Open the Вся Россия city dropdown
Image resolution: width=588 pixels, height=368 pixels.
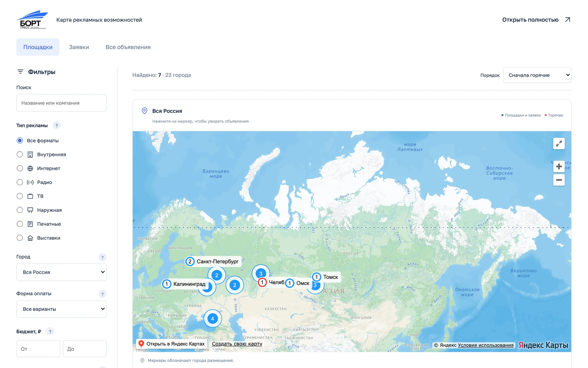[61, 272]
